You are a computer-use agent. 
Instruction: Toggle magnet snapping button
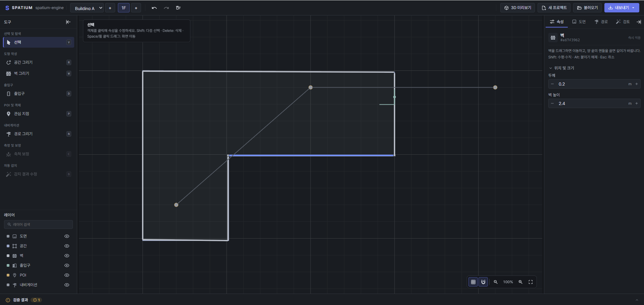coord(483,282)
